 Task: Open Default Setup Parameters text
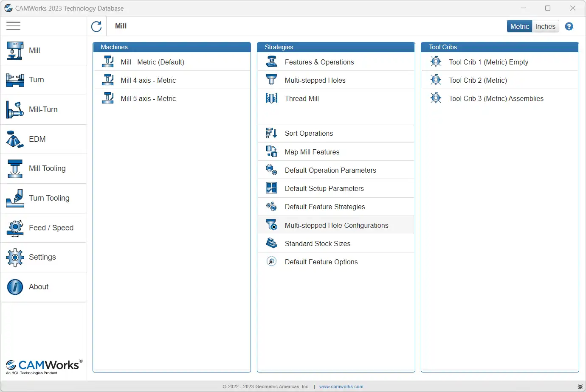click(x=324, y=188)
